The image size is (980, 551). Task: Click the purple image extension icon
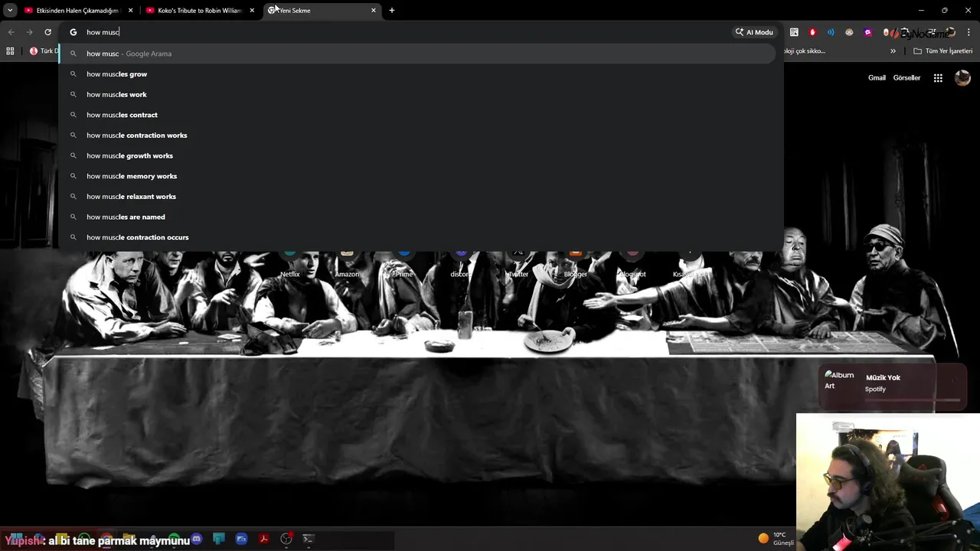[867, 32]
